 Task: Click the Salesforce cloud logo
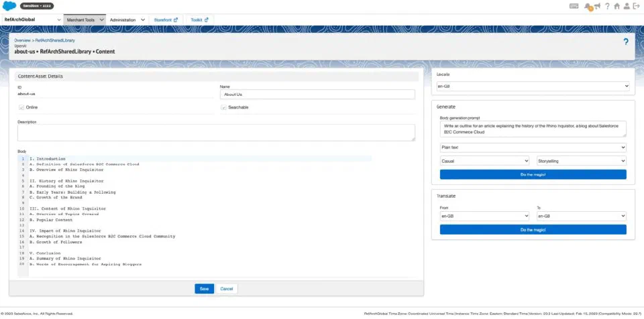[x=9, y=6]
